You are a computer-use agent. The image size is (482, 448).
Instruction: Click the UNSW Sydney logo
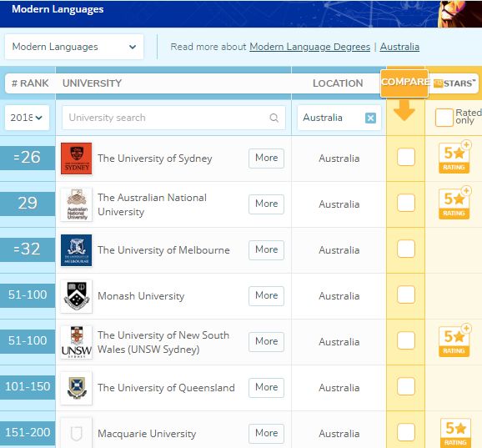pos(76,341)
